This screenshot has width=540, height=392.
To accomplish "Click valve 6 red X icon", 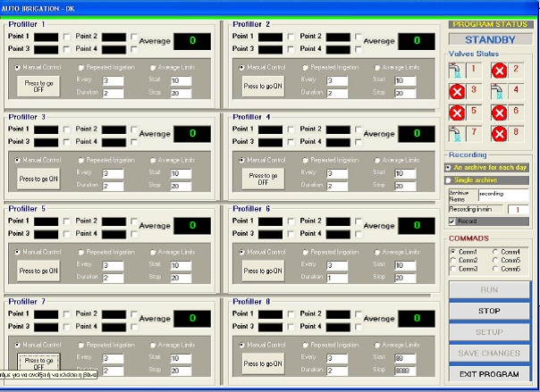I will [499, 113].
